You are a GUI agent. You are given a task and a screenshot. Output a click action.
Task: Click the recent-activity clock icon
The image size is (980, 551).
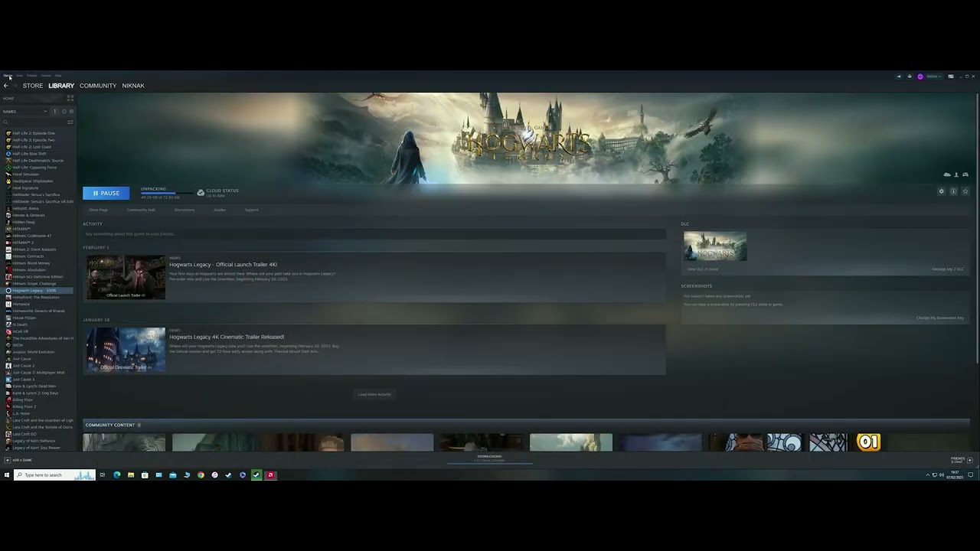(x=64, y=111)
